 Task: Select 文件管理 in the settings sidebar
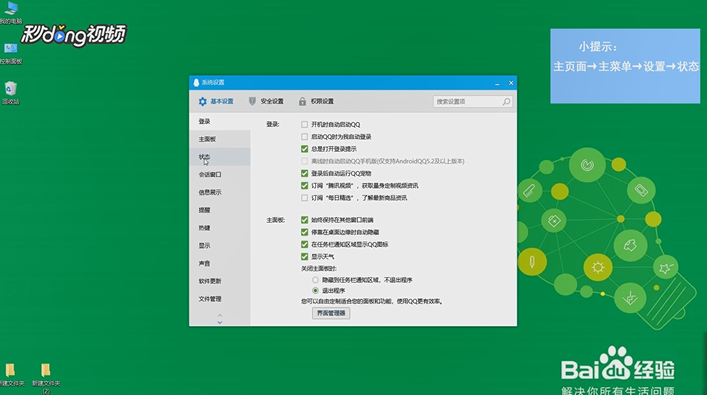click(x=220, y=299)
